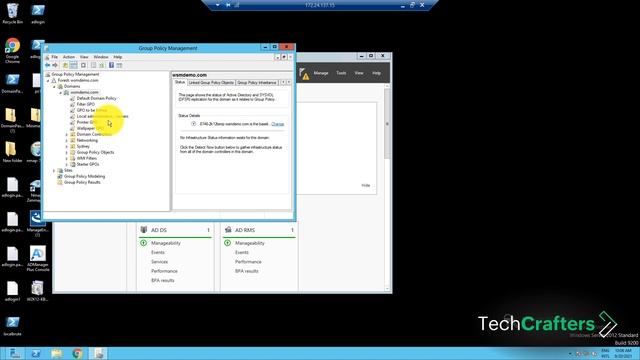Screen dimensions: 640x360
Task: Open the New folder desktop icon
Action: [12, 152]
